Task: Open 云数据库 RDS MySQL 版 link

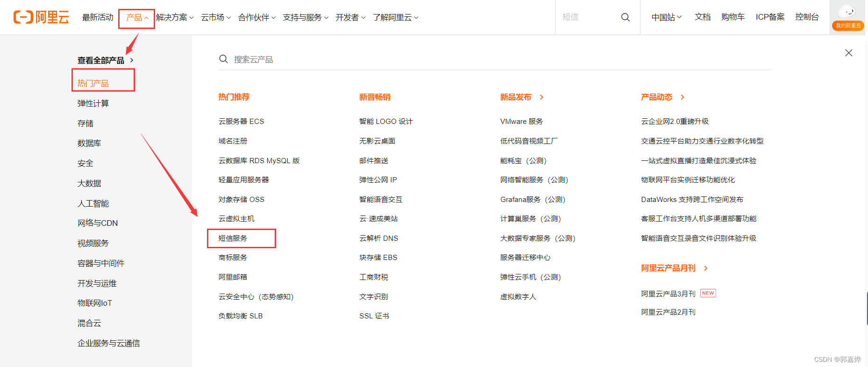Action: click(x=259, y=160)
